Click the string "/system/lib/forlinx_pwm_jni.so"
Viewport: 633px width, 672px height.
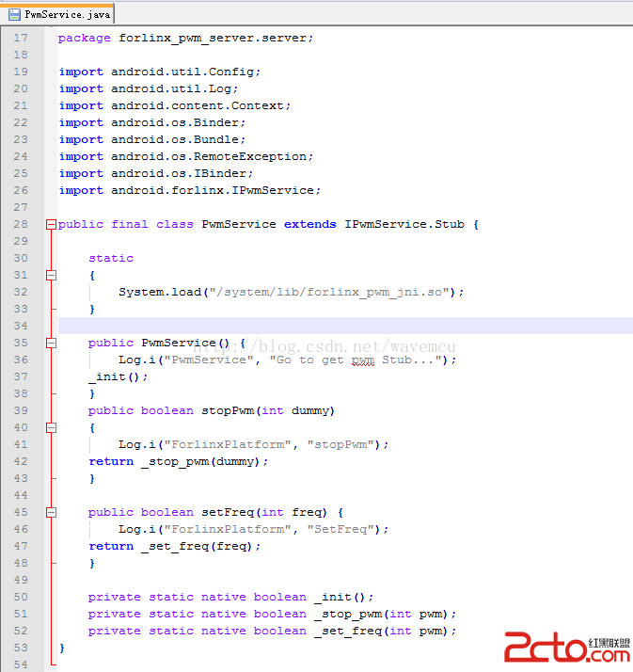tap(328, 292)
